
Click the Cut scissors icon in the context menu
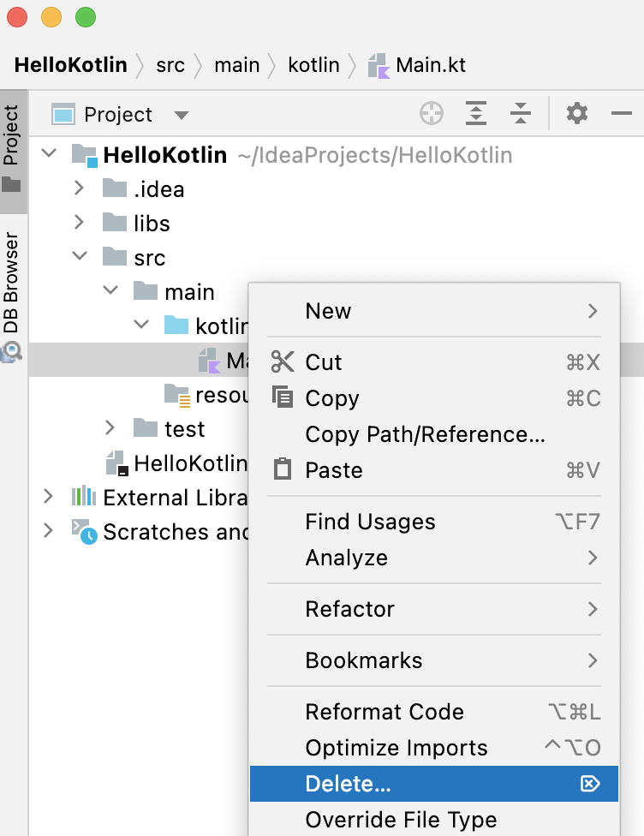[x=283, y=362]
